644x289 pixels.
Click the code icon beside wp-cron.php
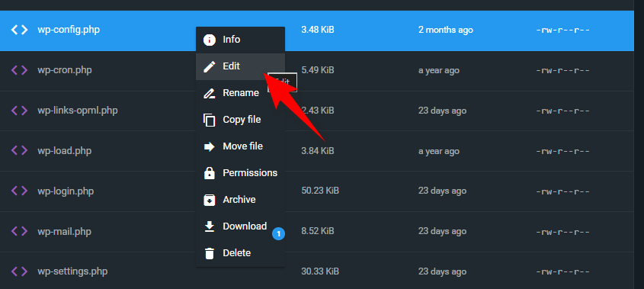pyautogui.click(x=19, y=70)
